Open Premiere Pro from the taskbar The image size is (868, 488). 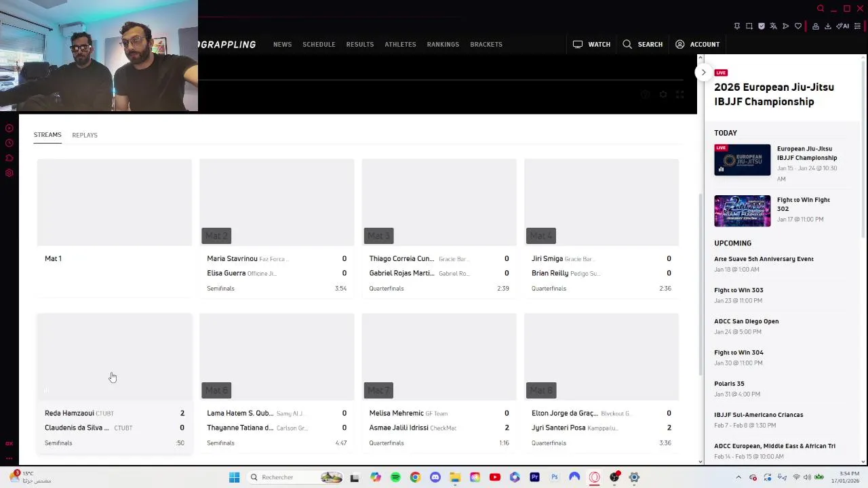click(x=534, y=477)
